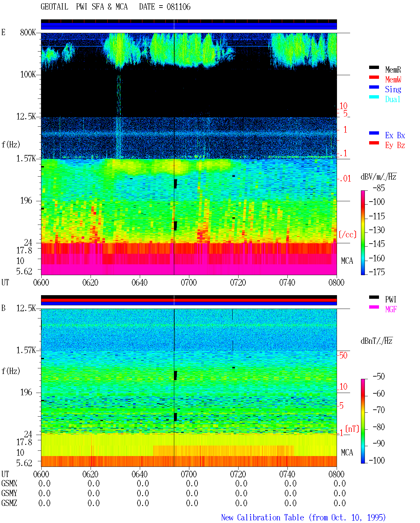Click the vertical time marker in B spectrogram
The width and height of the screenshot is (420, 523).
(174, 387)
